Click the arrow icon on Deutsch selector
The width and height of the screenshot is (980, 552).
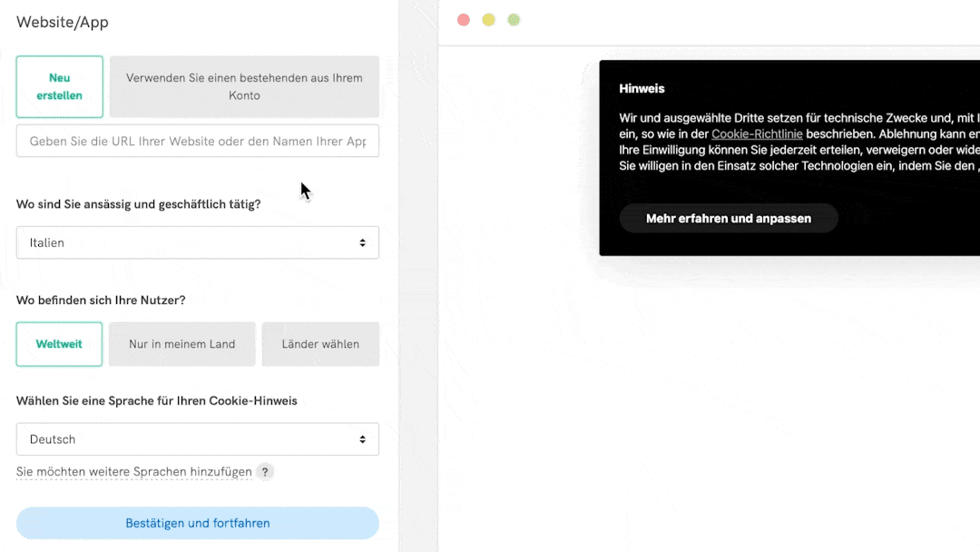362,439
